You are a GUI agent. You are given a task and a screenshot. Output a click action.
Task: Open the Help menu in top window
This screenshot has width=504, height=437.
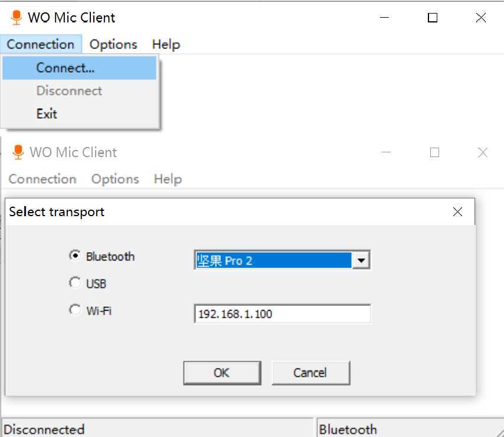pyautogui.click(x=166, y=44)
